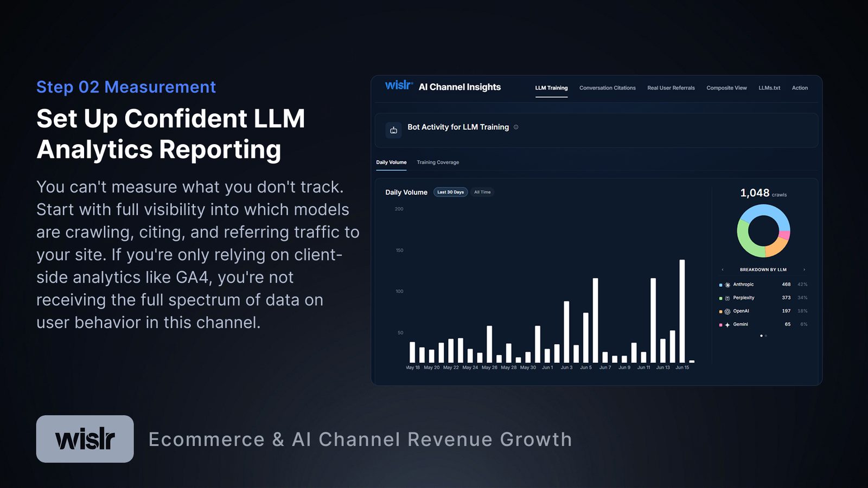Go to next breakdown with right chevron
Screen dimensions: 868x488
click(804, 269)
